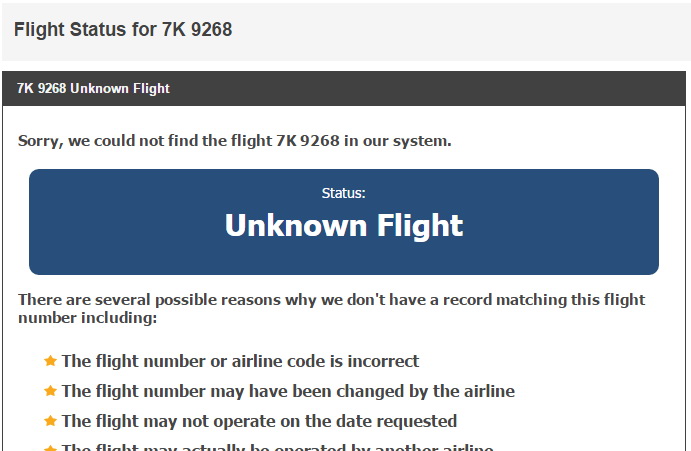Click empty right side of the dark panel header
The height and width of the screenshot is (451, 691).
point(500,88)
